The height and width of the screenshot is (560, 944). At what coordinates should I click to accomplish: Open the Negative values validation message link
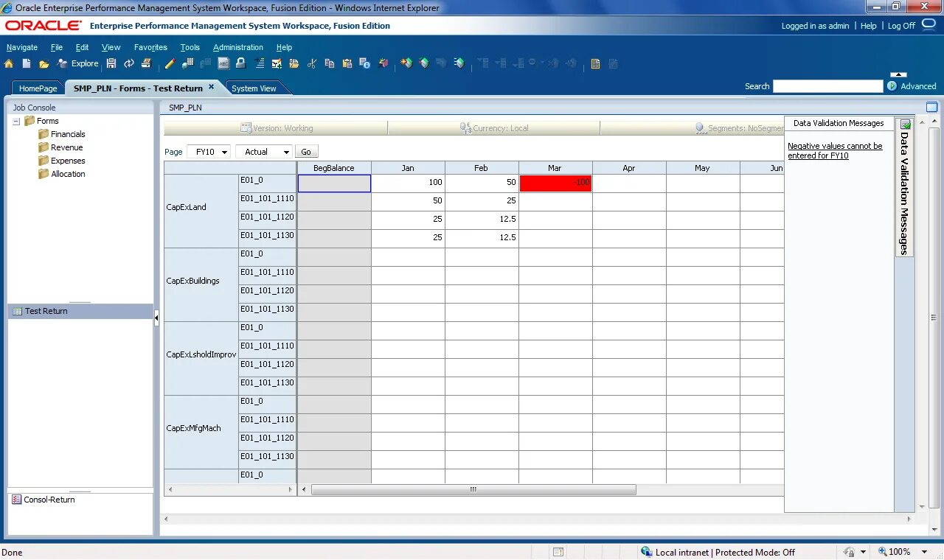[x=835, y=151]
